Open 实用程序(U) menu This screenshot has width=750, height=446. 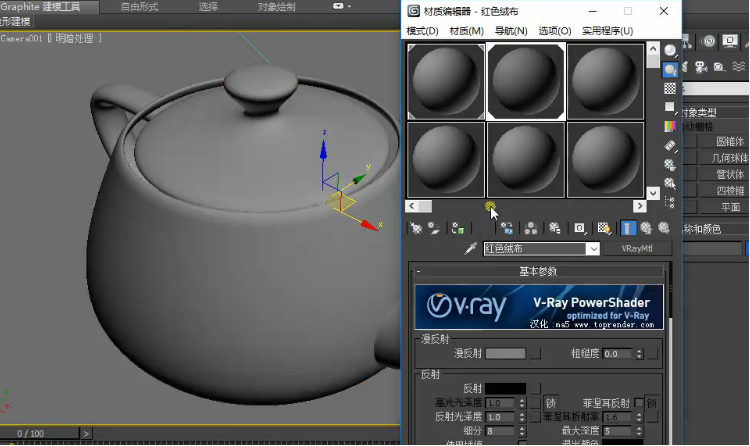[x=607, y=31]
